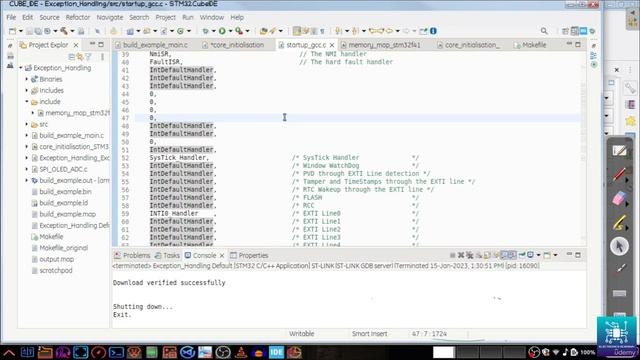This screenshot has height=360, width=640.
Task: Select Makefile_original in tree
Action: (60, 248)
